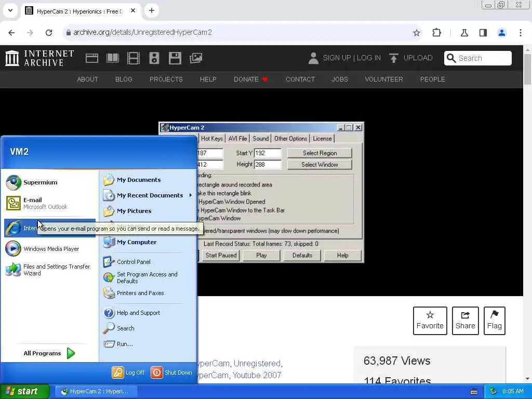Click the Internet Archive search box
The width and height of the screenshot is (532, 399).
tap(478, 58)
